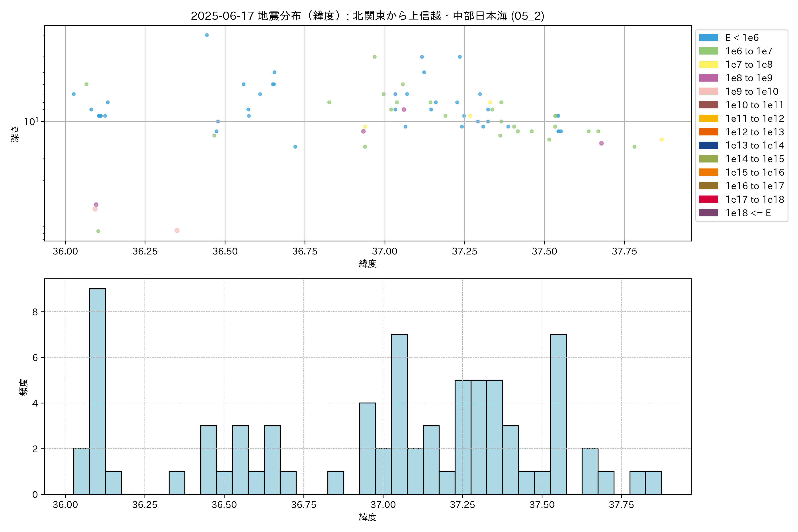The height and width of the screenshot is (532, 798).
Task: Click the 1e10 to 1e11 legend label
Action: click(x=754, y=105)
